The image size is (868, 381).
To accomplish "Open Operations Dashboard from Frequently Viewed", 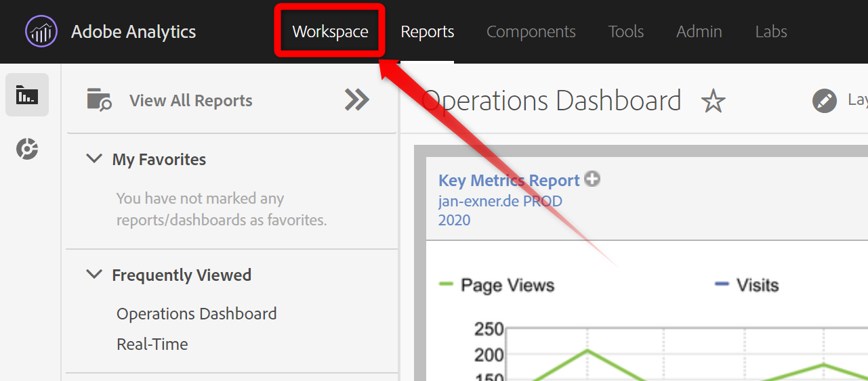I will coord(197,314).
